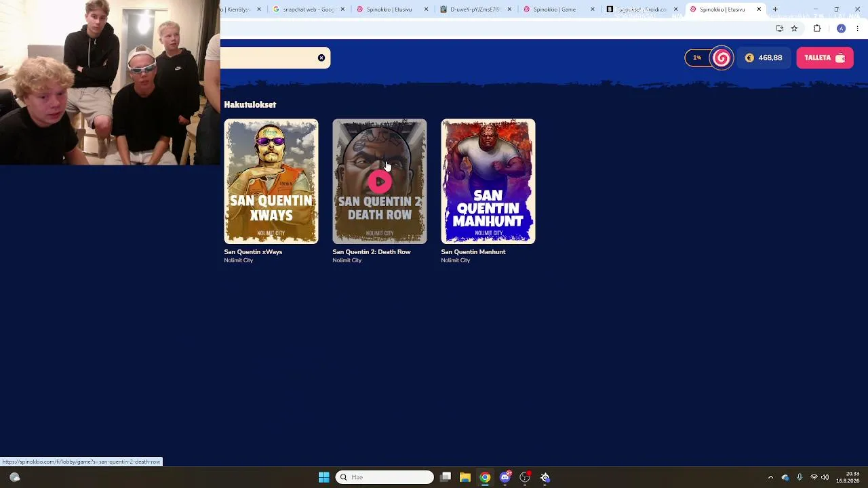Open a new browser tab
Image resolution: width=868 pixels, height=488 pixels.
775,9
